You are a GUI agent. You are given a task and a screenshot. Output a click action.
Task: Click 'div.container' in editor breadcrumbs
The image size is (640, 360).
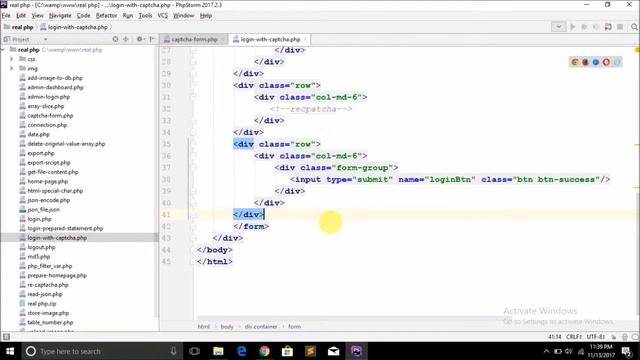[261, 327]
